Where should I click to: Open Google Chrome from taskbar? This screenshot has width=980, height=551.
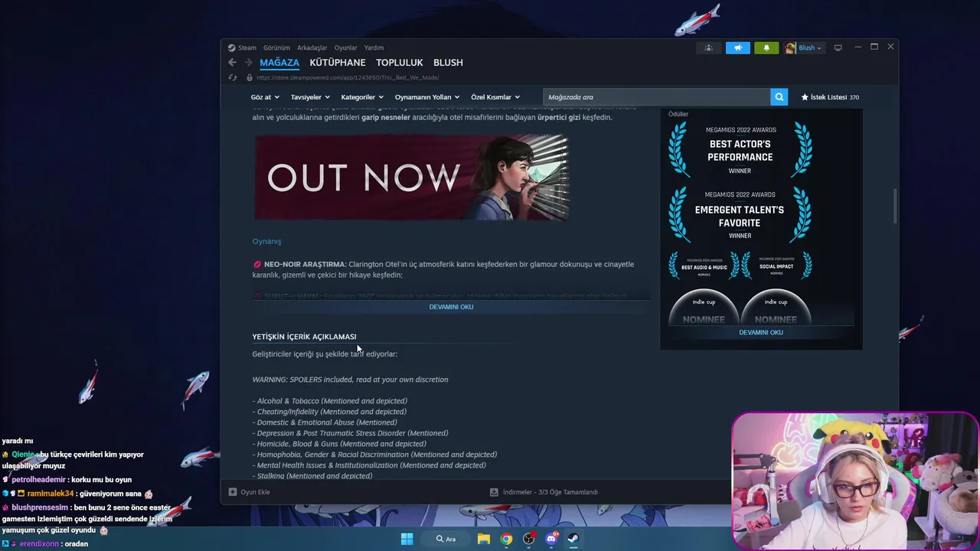click(x=506, y=539)
